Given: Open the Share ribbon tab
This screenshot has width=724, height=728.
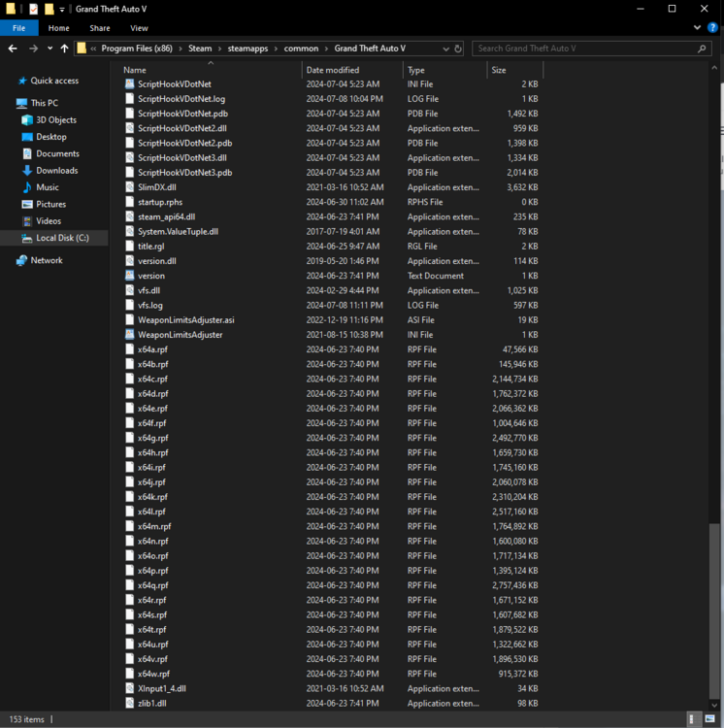Looking at the screenshot, I should pos(100,28).
